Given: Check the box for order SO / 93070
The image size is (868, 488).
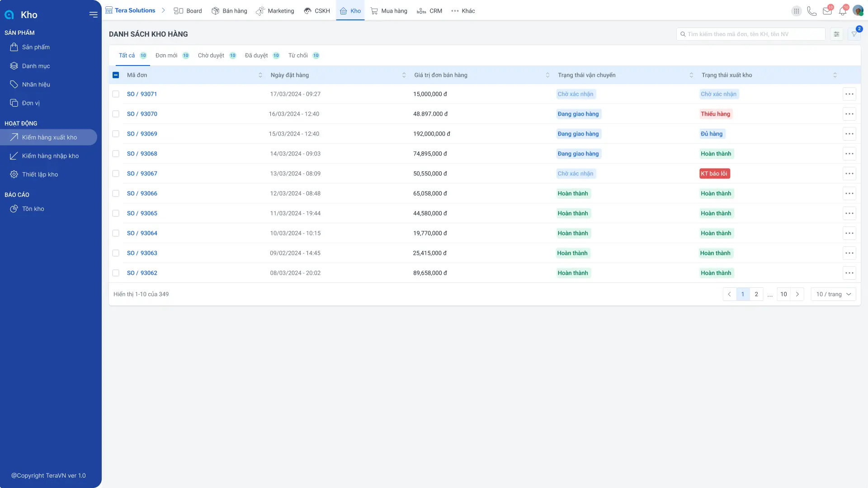Looking at the screenshot, I should coord(116,114).
